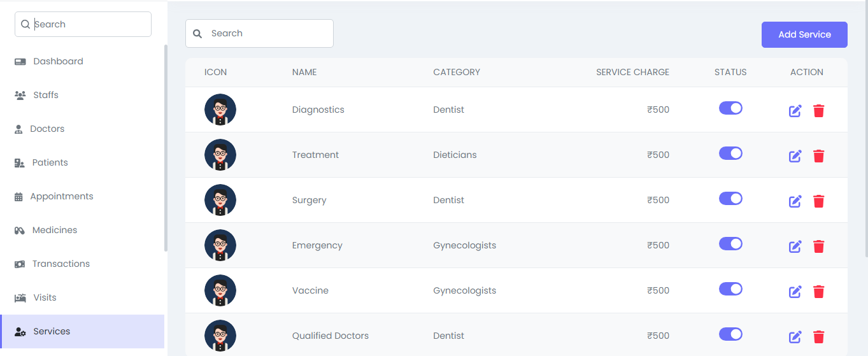Click the Medicines pills icon in sidebar
This screenshot has width=868, height=356.
(x=20, y=231)
